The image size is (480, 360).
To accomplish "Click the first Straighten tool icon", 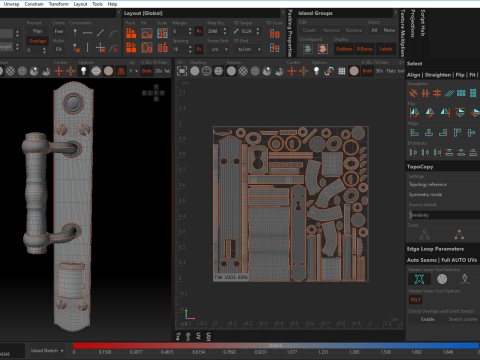I will [x=413, y=93].
